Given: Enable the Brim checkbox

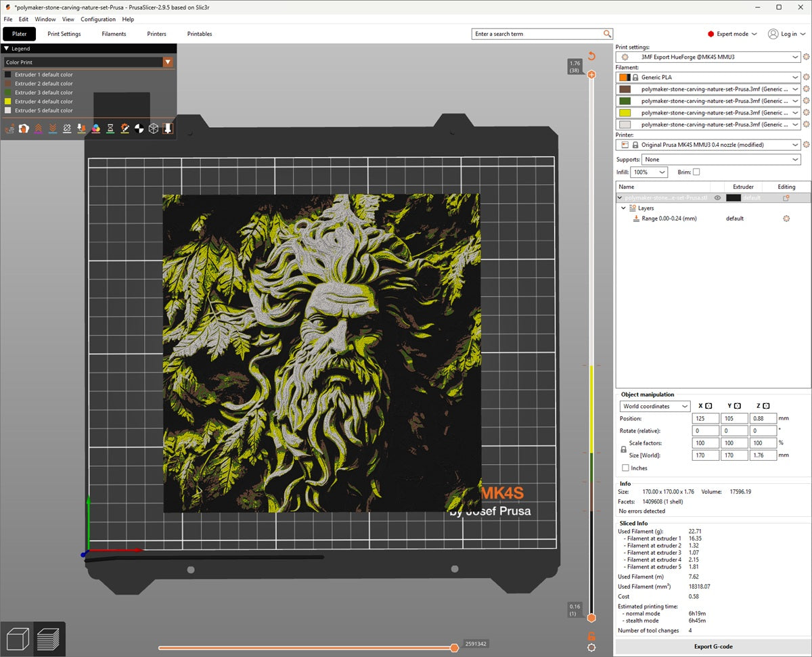Looking at the screenshot, I should 696,172.
